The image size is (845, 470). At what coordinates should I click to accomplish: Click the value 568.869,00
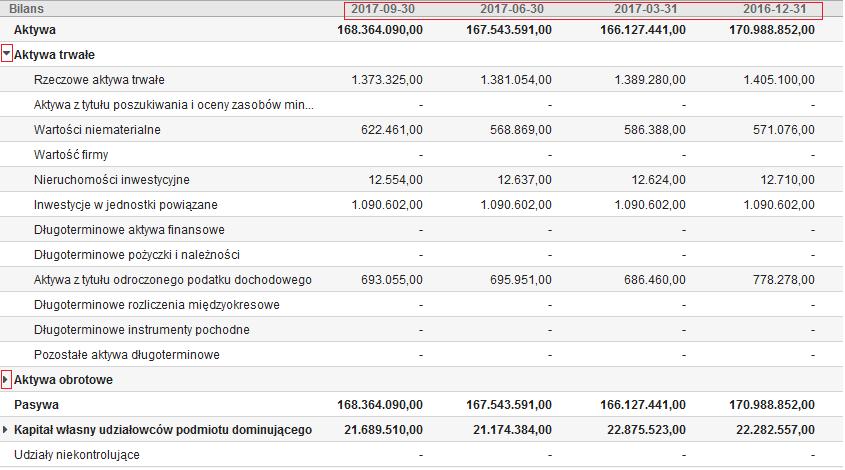pyautogui.click(x=521, y=129)
